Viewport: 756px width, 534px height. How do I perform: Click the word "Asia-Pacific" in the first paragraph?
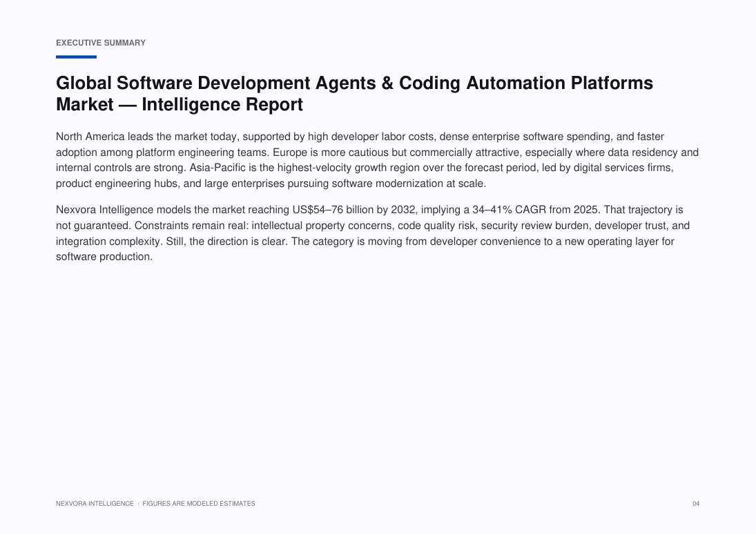click(x=217, y=168)
